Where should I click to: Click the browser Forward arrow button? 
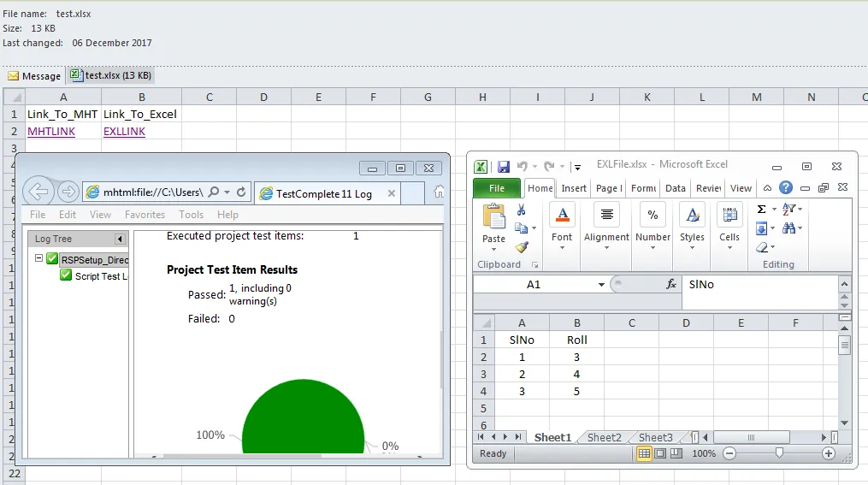pos(68,192)
